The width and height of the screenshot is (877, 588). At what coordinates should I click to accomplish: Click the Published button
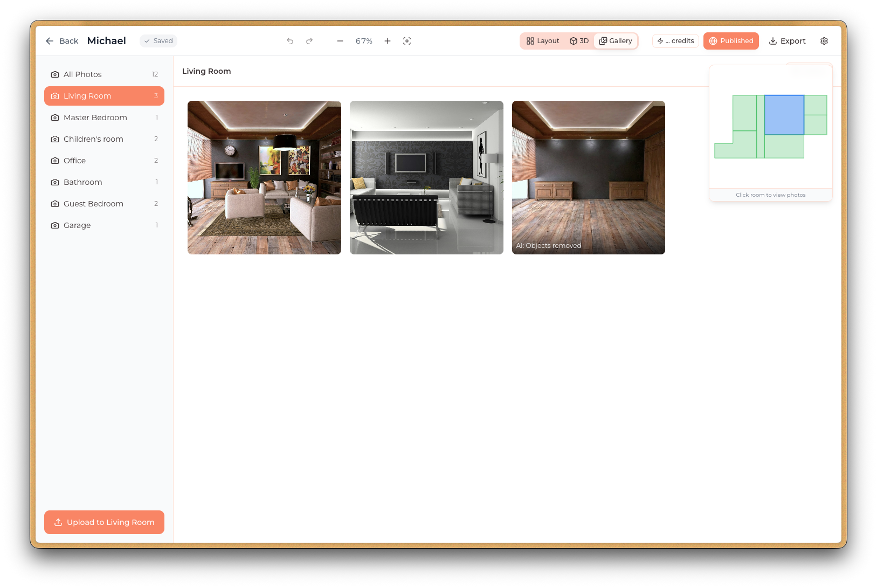point(731,40)
